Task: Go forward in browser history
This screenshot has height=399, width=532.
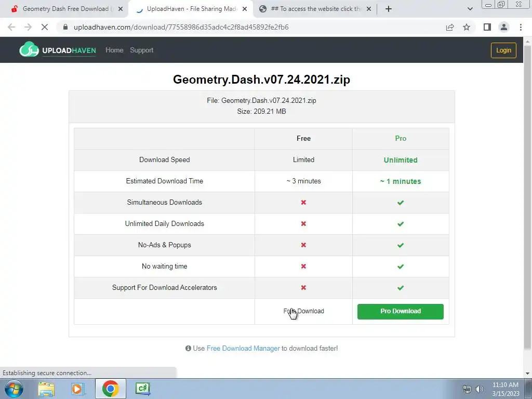Action: 28,27
